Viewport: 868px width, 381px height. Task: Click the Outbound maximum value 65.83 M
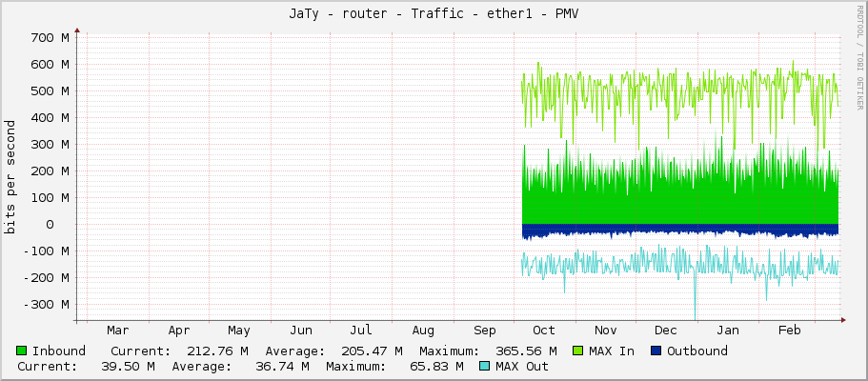(x=436, y=366)
